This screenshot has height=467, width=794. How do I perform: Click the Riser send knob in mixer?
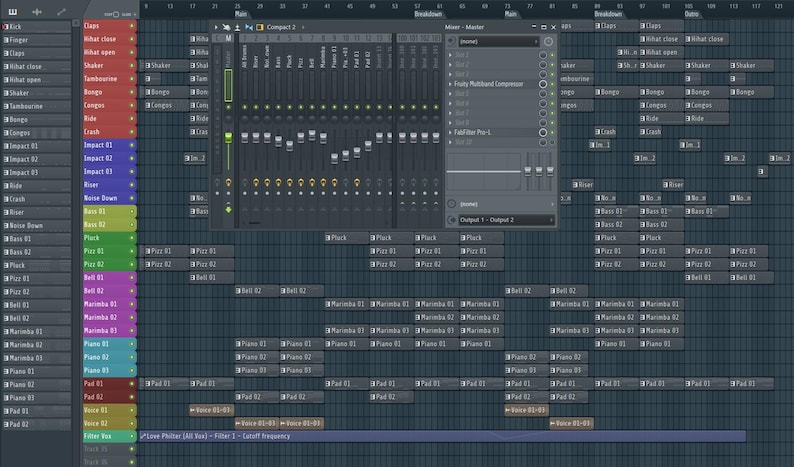point(256,182)
